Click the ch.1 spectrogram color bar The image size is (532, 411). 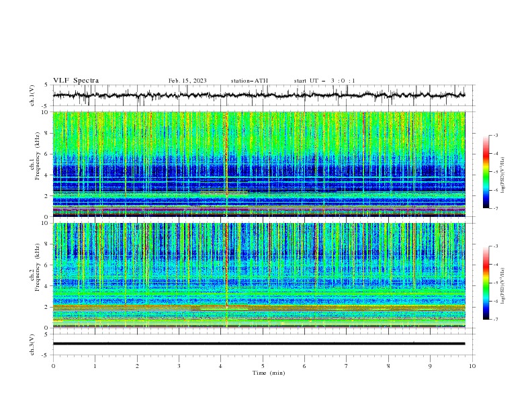(486, 172)
